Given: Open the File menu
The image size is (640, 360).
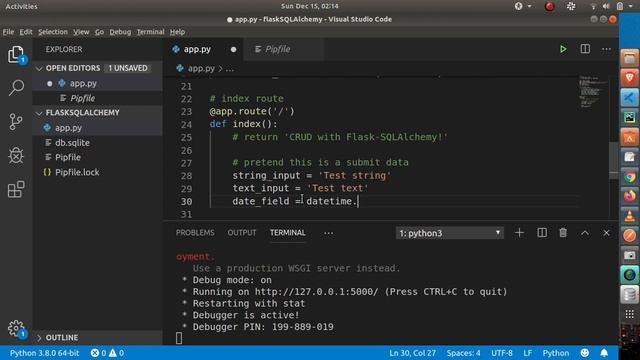Looking at the screenshot, I should coord(8,32).
